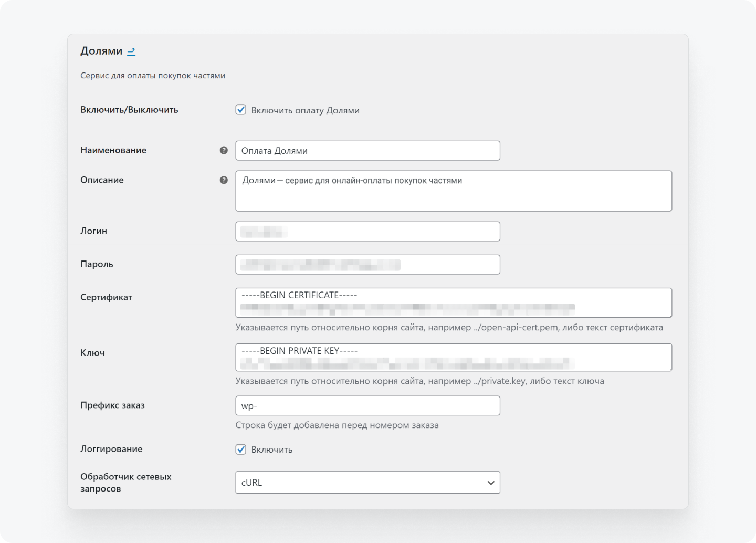Click the 'Логгирование' label

(111, 449)
